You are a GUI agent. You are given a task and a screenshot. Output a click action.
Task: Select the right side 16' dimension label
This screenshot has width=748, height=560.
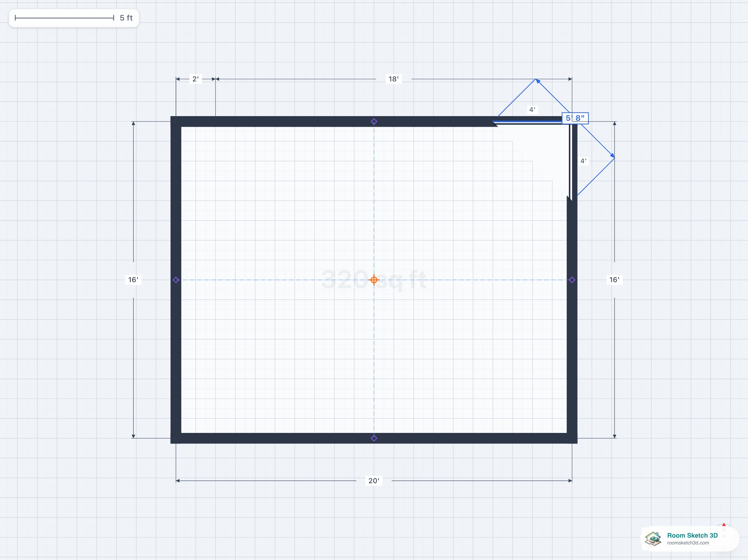pos(614,280)
